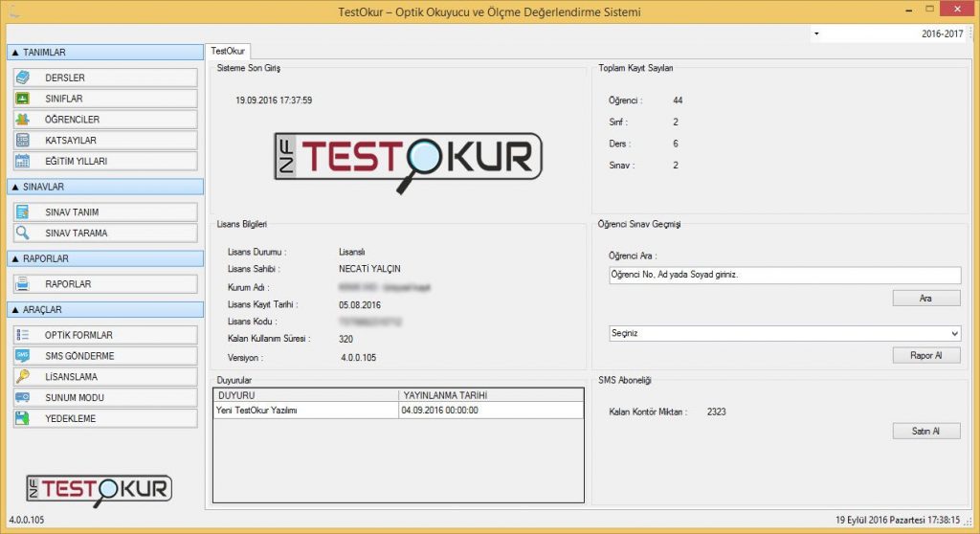Switch to the TestOkur tab
The width and height of the screenshot is (980, 534).
pos(228,51)
